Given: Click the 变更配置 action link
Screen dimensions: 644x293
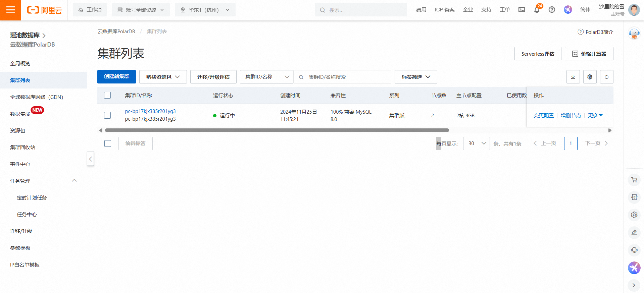Looking at the screenshot, I should coord(544,115).
